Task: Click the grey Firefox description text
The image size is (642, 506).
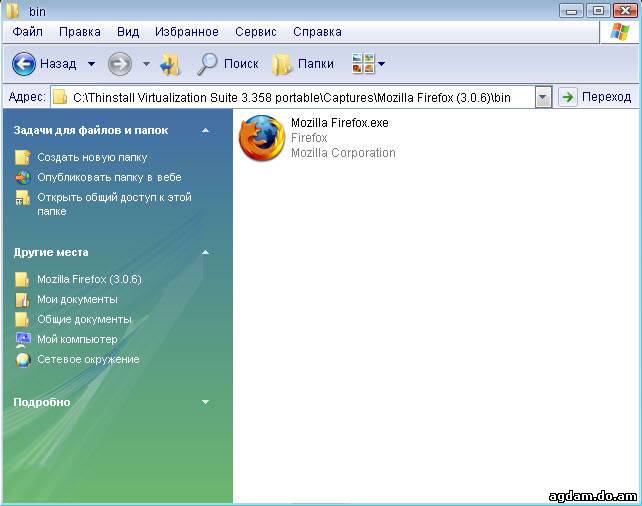Action: (x=309, y=138)
